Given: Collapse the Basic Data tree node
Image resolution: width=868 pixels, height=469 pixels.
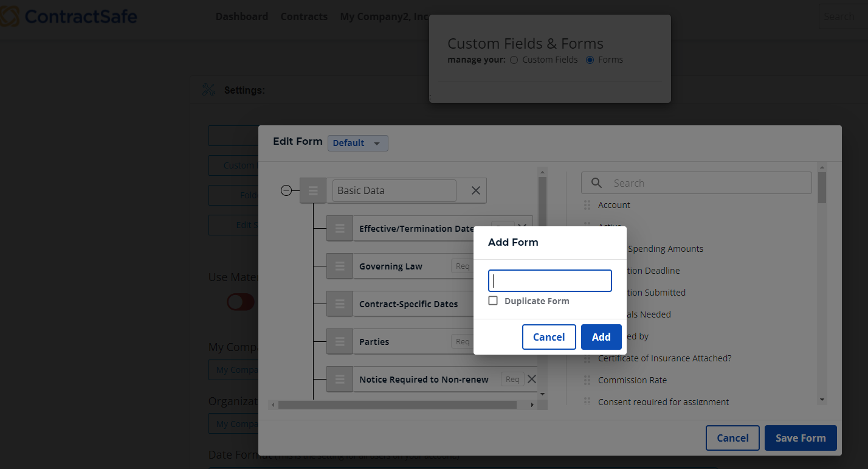Looking at the screenshot, I should 286,190.
